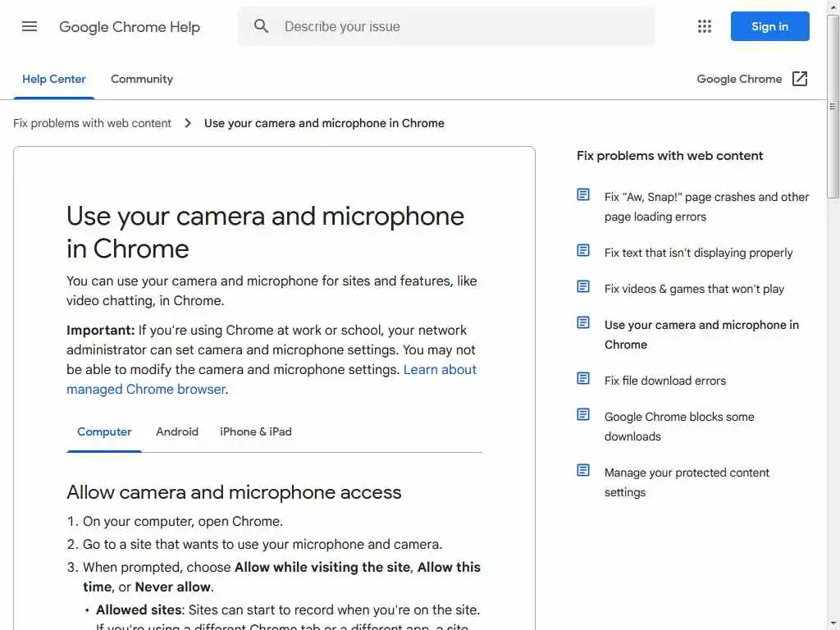This screenshot has width=840, height=630.
Task: Open Fix file download errors article
Action: (664, 381)
